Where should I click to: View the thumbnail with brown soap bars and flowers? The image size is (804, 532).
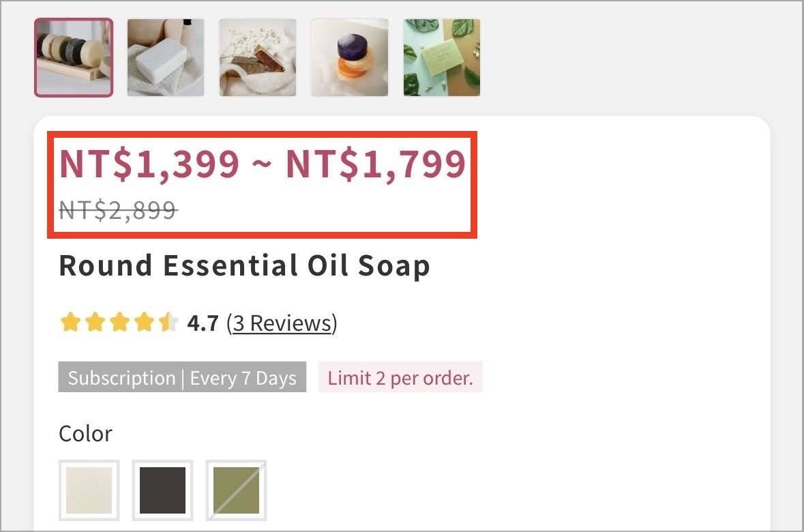tap(257, 57)
